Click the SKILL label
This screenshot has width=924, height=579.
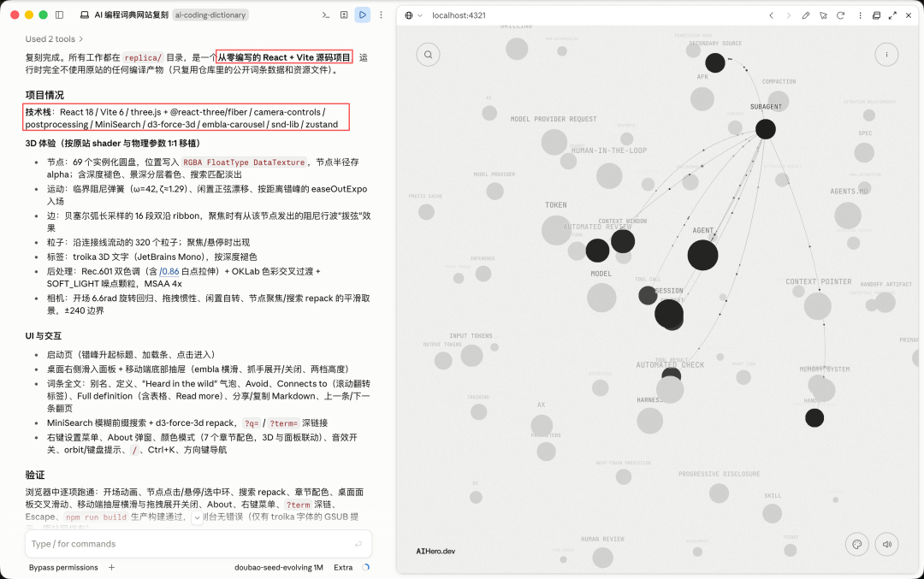pyautogui.click(x=773, y=496)
